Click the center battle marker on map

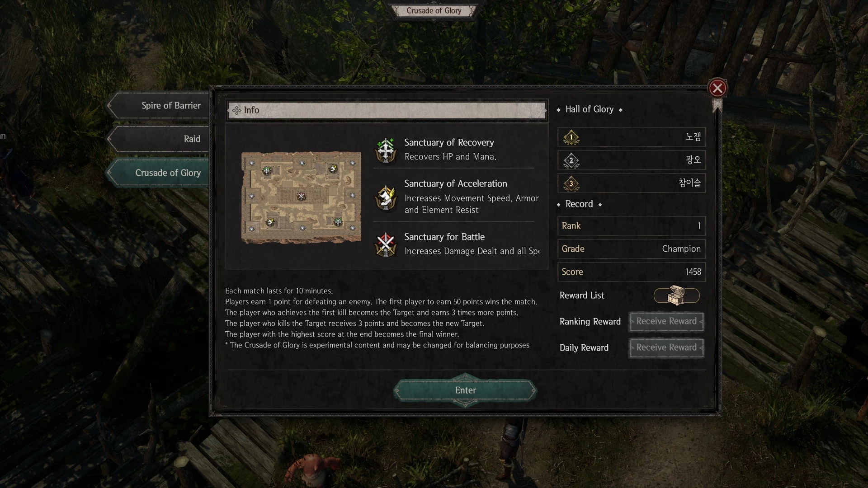coord(301,196)
